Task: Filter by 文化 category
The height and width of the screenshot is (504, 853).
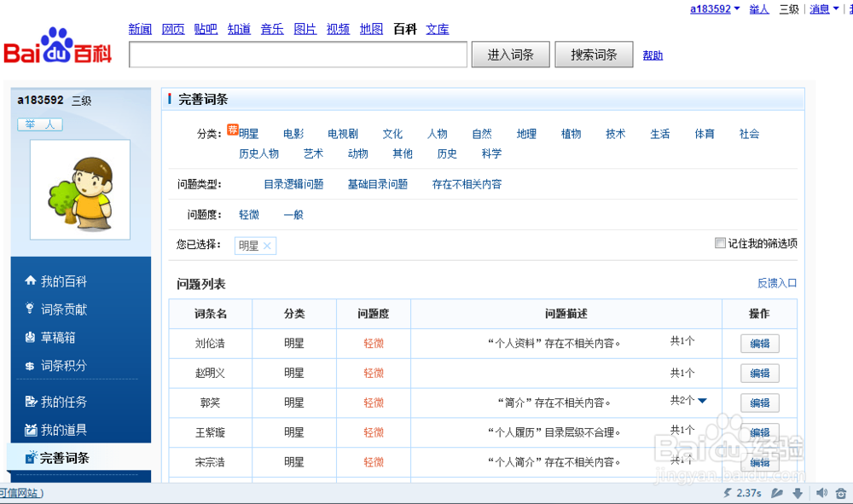Action: (x=392, y=134)
